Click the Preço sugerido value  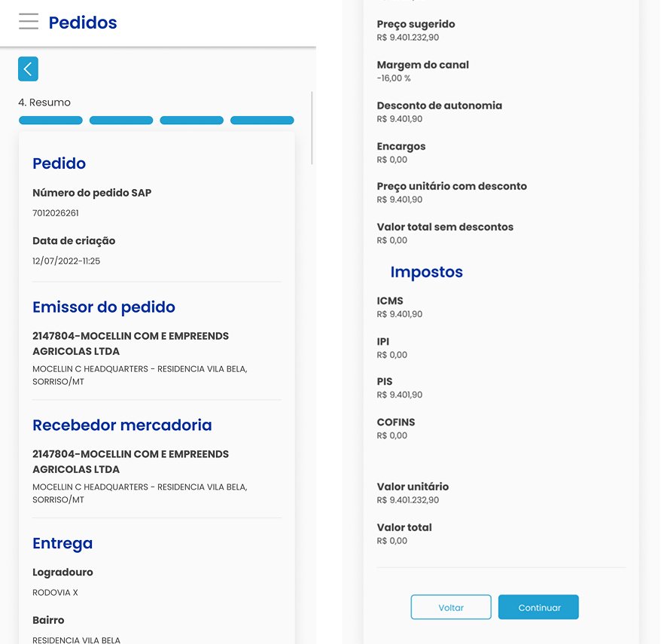coord(407,38)
